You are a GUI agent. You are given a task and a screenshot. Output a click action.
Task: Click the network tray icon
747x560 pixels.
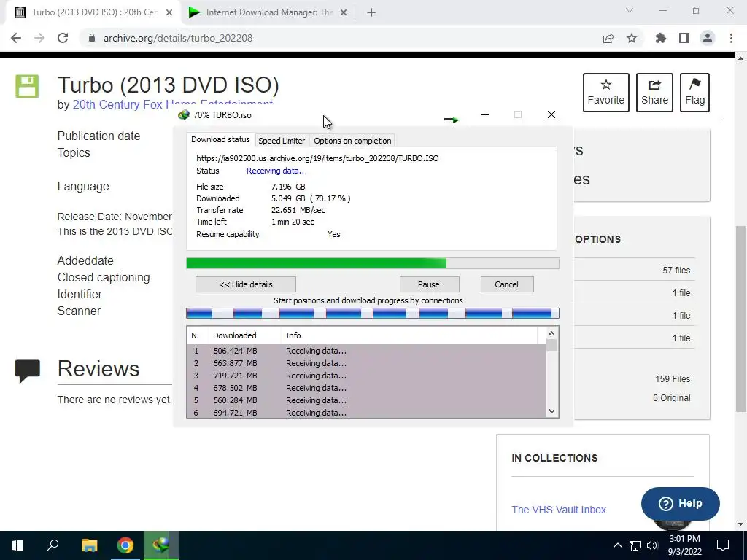tap(635, 545)
